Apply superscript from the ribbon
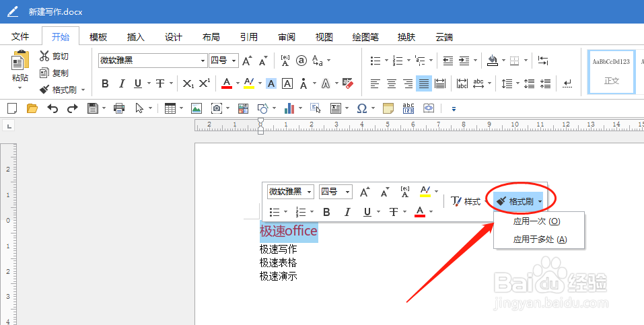 pyautogui.click(x=205, y=83)
